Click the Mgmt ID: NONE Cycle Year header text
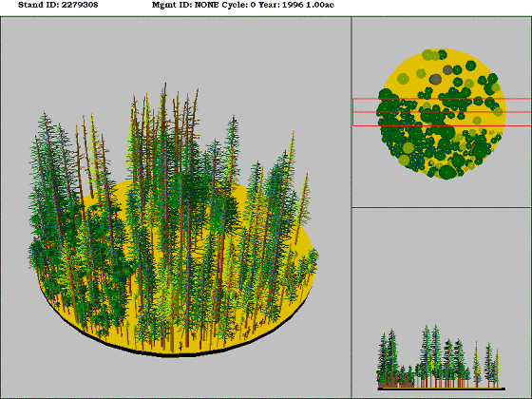 pyautogui.click(x=243, y=5)
